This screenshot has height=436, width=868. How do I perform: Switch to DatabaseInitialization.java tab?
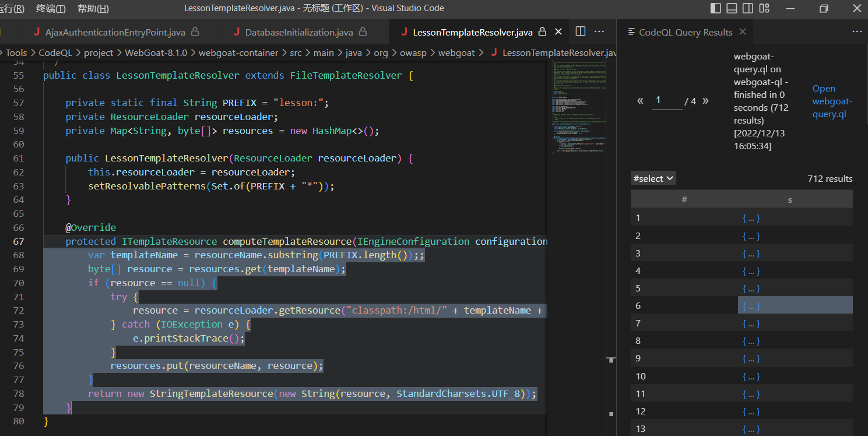(x=298, y=32)
